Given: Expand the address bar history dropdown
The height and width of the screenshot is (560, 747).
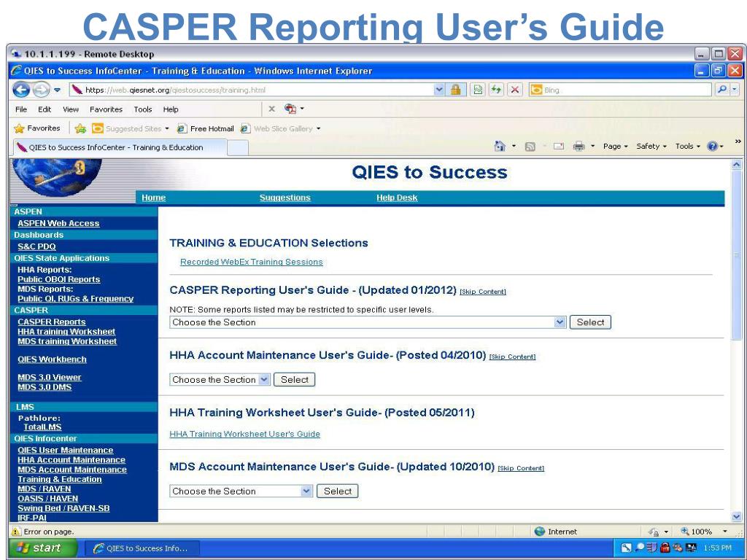Looking at the screenshot, I should coord(439,90).
